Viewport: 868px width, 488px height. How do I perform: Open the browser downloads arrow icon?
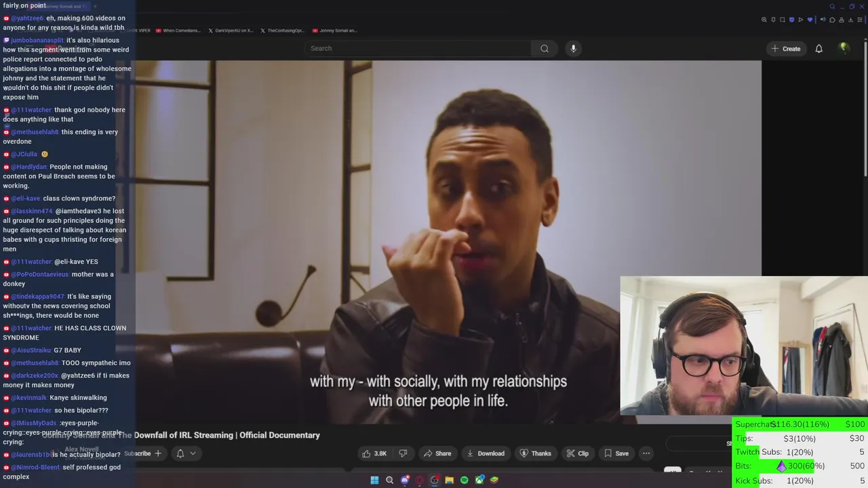(850, 20)
